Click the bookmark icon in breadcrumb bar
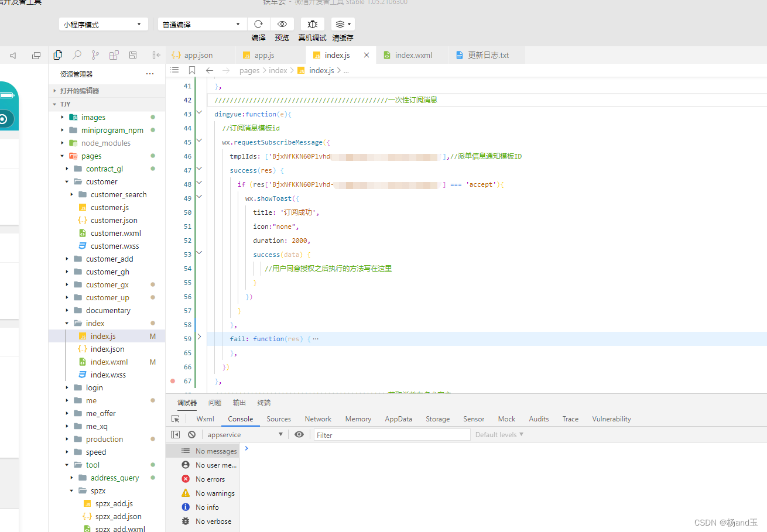767x532 pixels. coord(192,70)
